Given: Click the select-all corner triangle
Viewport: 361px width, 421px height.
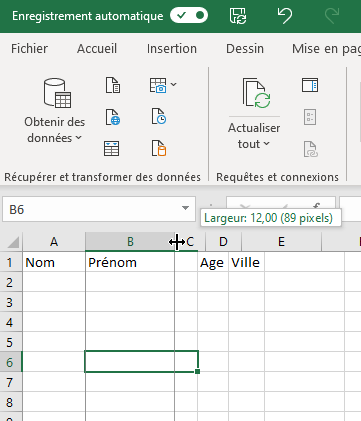Looking at the screenshot, I should pyautogui.click(x=13, y=242).
